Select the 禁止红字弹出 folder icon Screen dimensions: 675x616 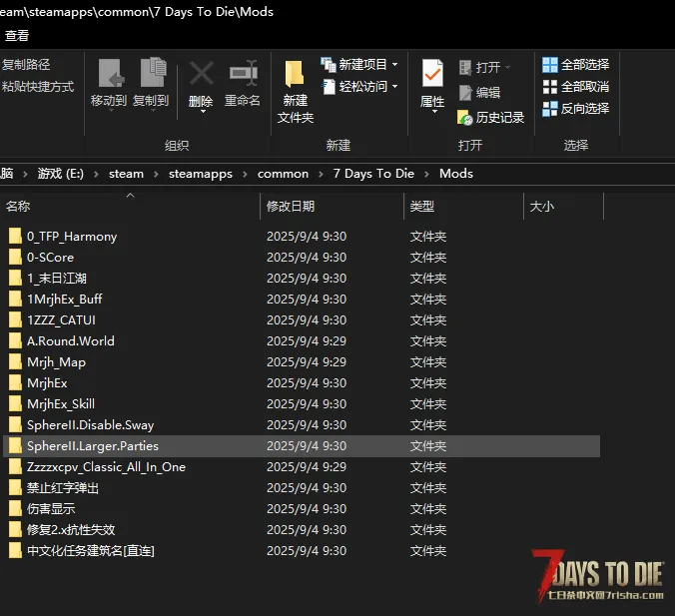(x=15, y=488)
